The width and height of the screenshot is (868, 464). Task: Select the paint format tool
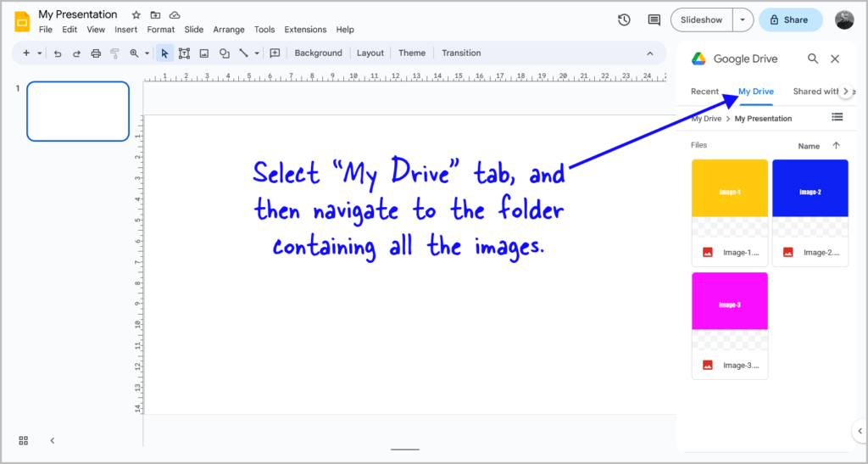[114, 53]
